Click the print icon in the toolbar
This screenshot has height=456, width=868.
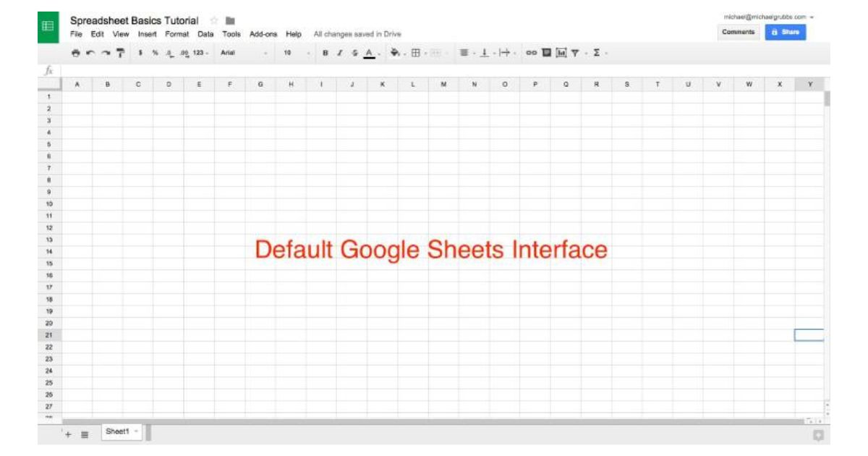(x=76, y=53)
